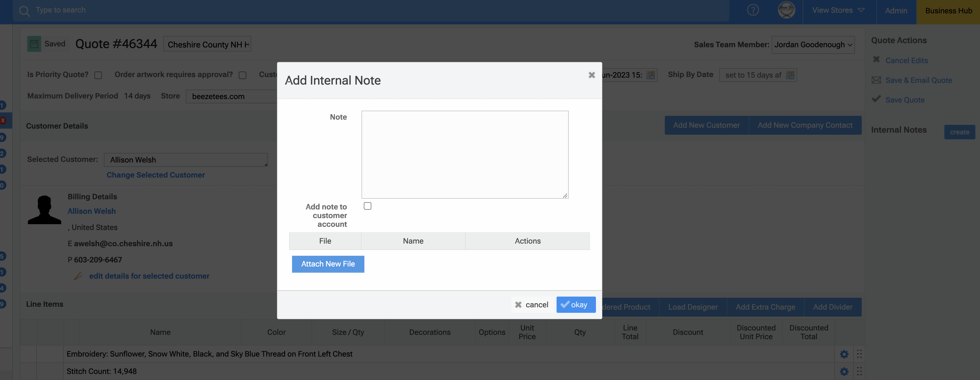Image resolution: width=980 pixels, height=380 pixels.
Task: Open the Ship By Date calendar icon
Action: [790, 75]
